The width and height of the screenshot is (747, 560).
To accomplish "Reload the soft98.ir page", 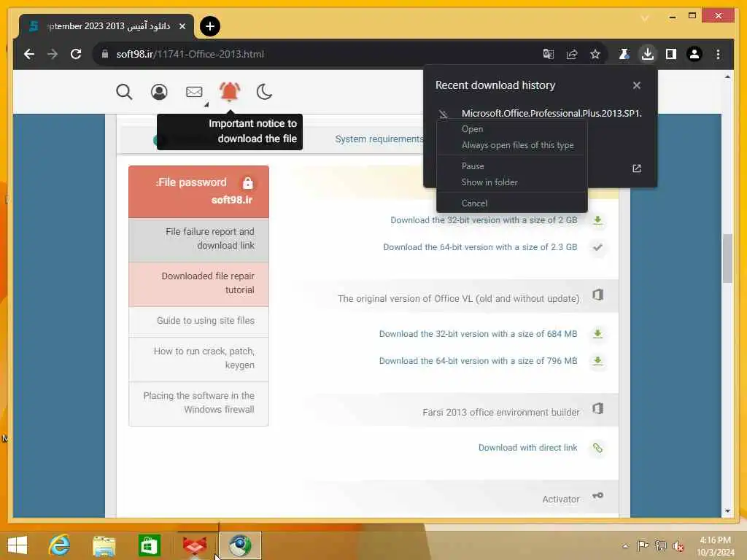I will point(76,54).
